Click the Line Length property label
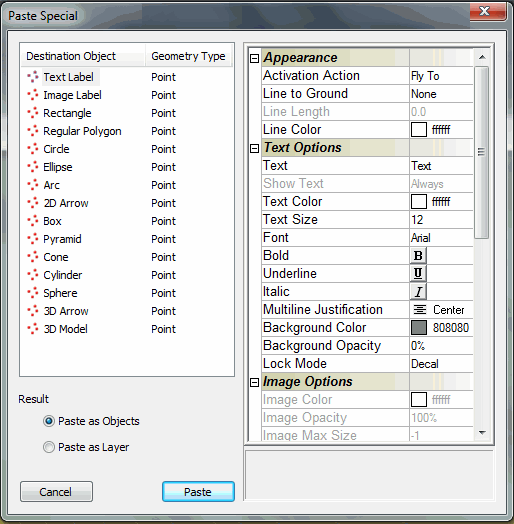 click(296, 112)
